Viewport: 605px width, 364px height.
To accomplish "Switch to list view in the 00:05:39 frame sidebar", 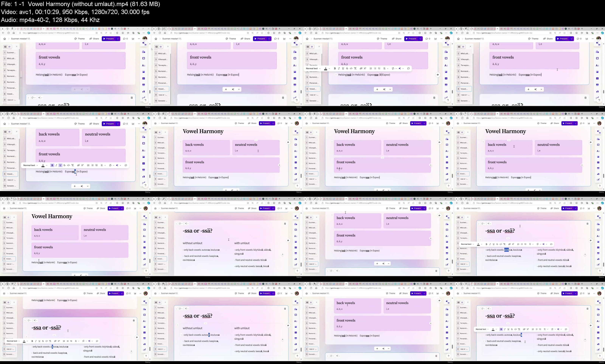I will coord(311,218).
